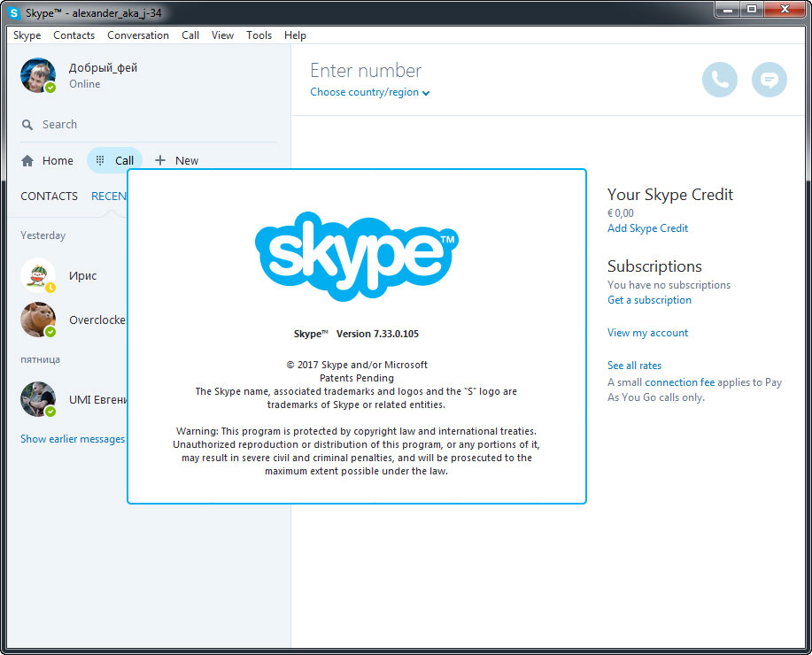812x655 pixels.
Task: Select the Call dial pad button
Action: pos(114,160)
